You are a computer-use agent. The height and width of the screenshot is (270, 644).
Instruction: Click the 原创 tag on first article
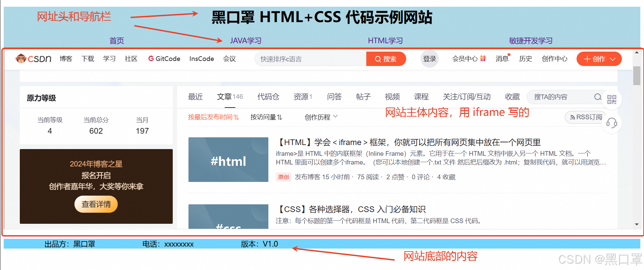(x=283, y=177)
